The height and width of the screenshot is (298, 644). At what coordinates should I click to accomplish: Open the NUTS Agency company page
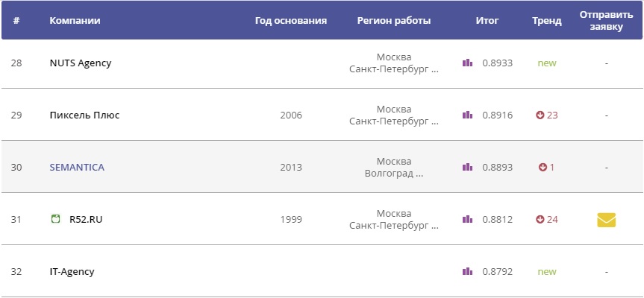pyautogui.click(x=81, y=63)
